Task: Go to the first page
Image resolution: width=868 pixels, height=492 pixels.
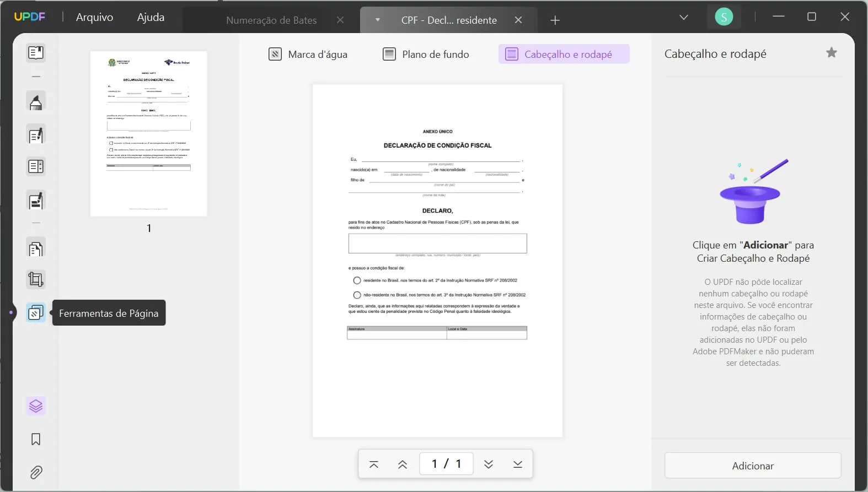Action: (x=374, y=464)
